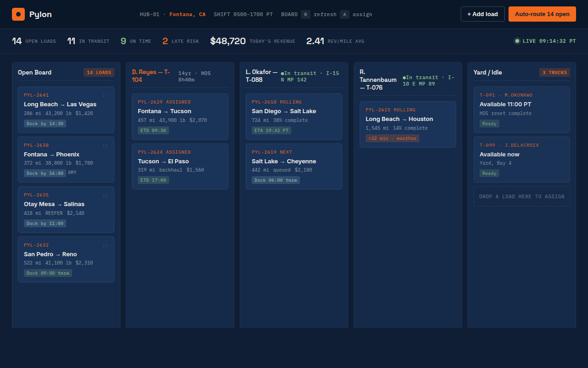Click the A assign shortcut key
The image size is (588, 368).
345,14
